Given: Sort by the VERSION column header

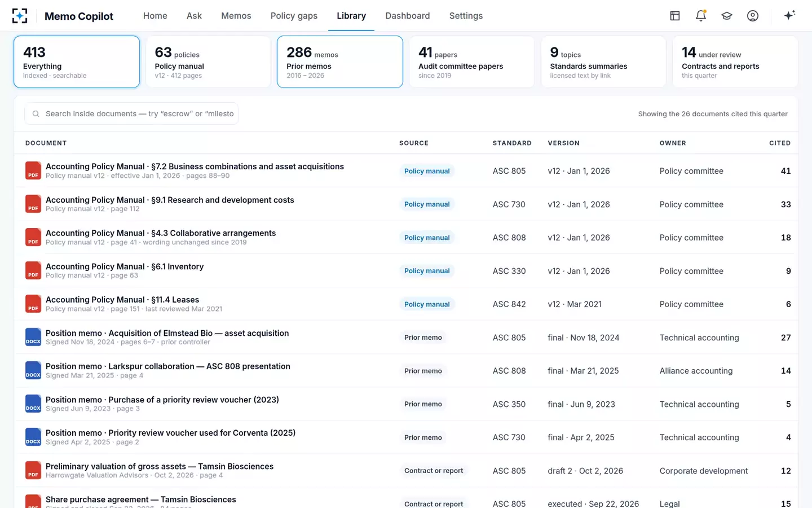Looking at the screenshot, I should pos(564,143).
